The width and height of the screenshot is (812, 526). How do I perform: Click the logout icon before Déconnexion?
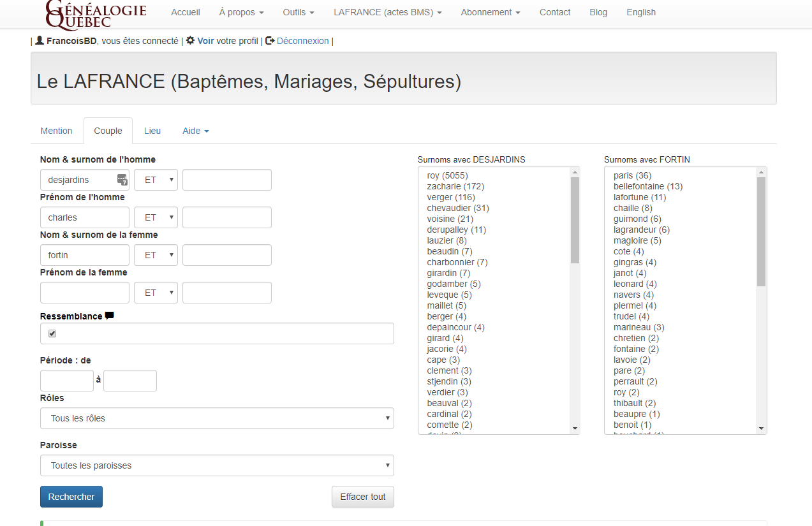[270, 40]
